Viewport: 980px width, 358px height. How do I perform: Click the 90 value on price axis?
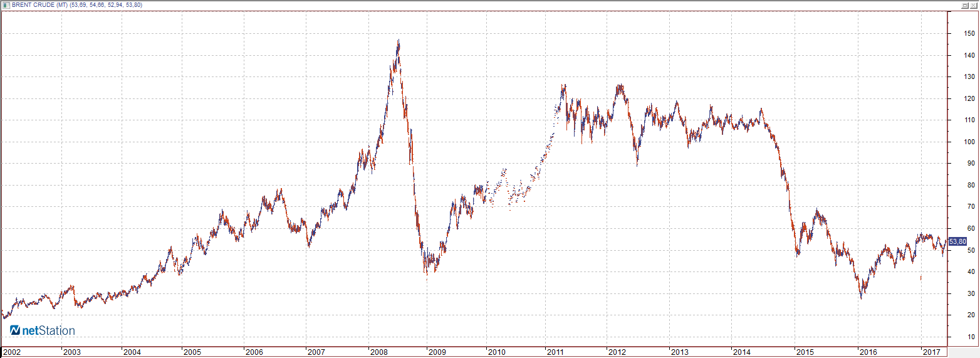pos(970,164)
